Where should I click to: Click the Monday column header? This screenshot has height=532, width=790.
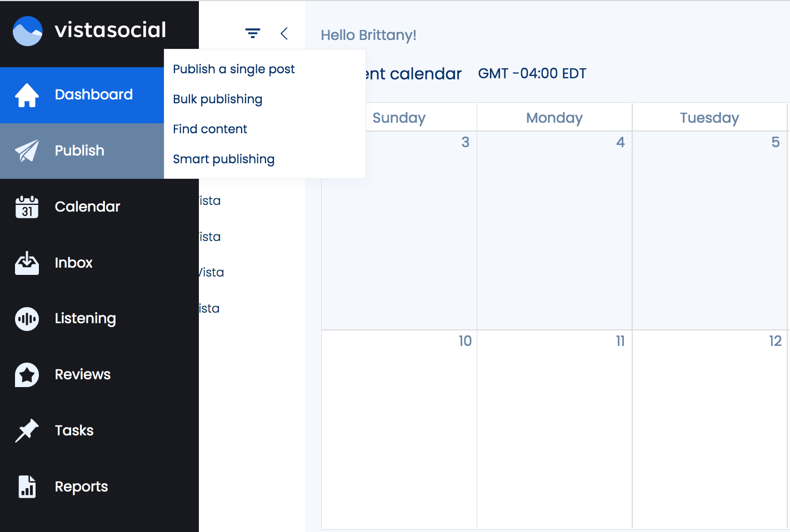pos(554,117)
